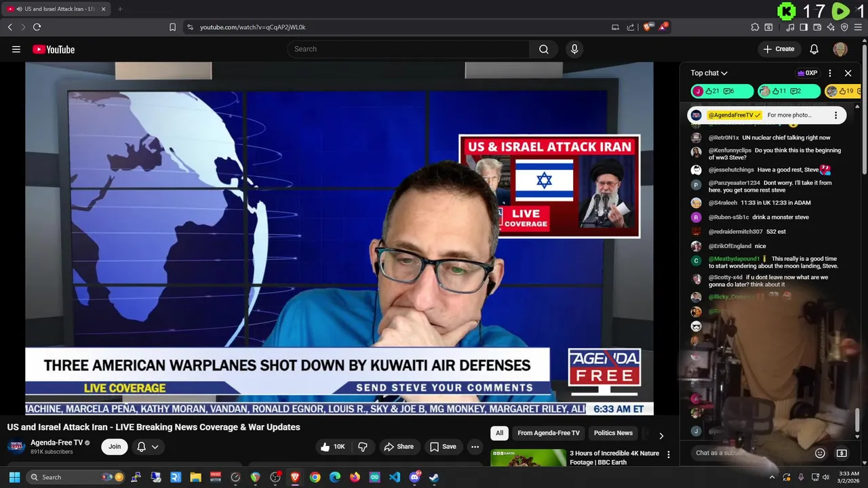Open the Leo AI sparkle icon

831,27
